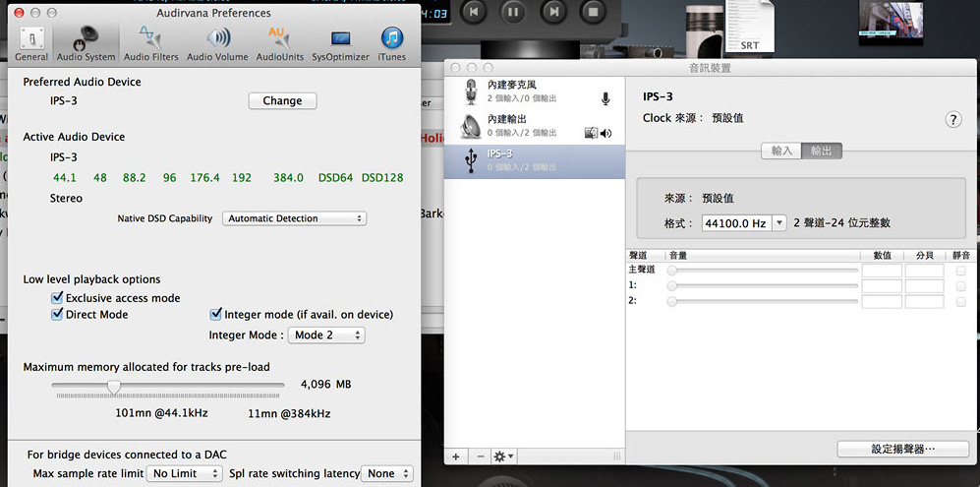Open SysOptimizer preferences tab
Viewport: 980px width, 487px height.
pyautogui.click(x=341, y=44)
